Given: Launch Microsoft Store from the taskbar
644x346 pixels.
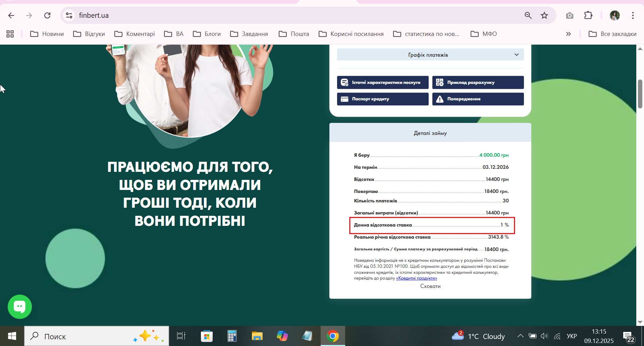Looking at the screenshot, I should point(207,336).
